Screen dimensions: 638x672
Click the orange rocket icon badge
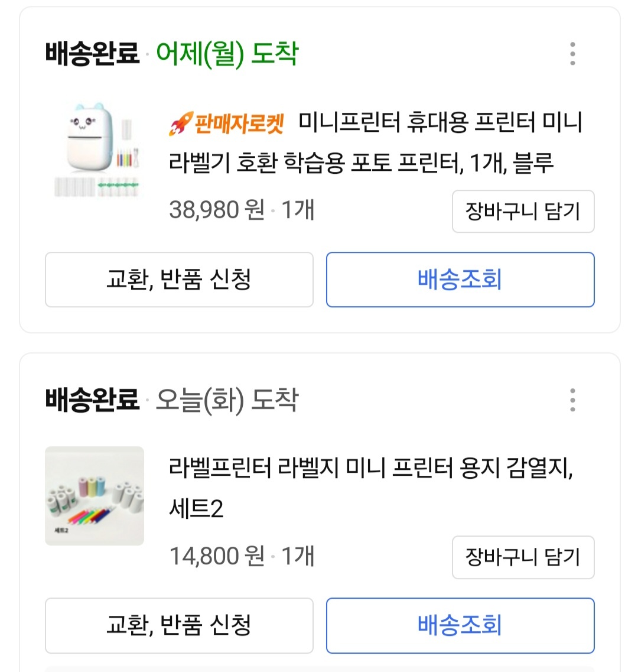point(180,124)
